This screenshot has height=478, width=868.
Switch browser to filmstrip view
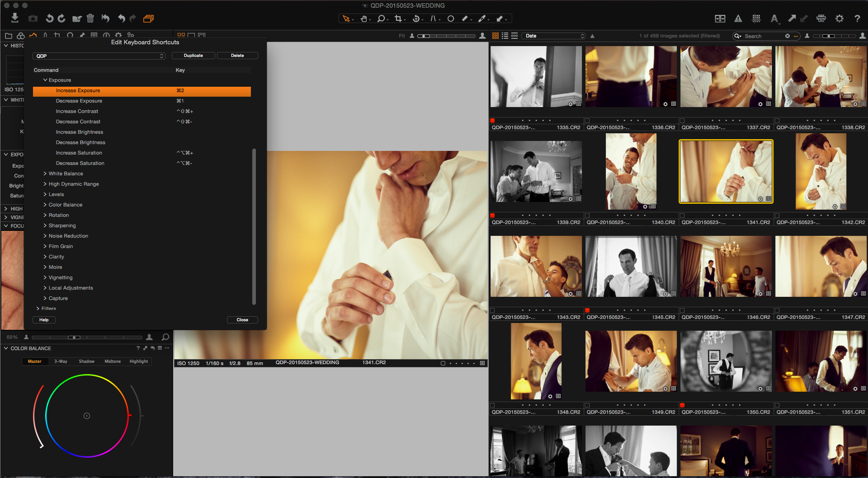[514, 36]
